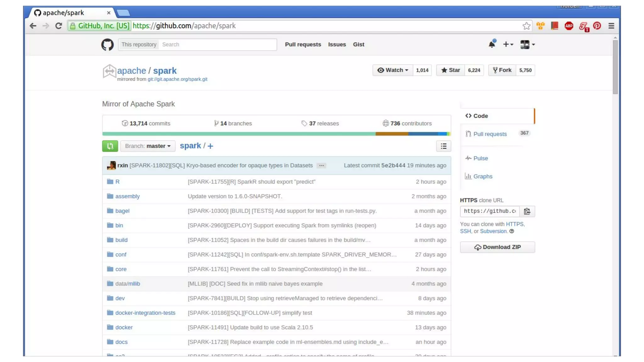This screenshot has width=644, height=362.
Task: Expand commit message ellipsis button
Action: coord(321,165)
